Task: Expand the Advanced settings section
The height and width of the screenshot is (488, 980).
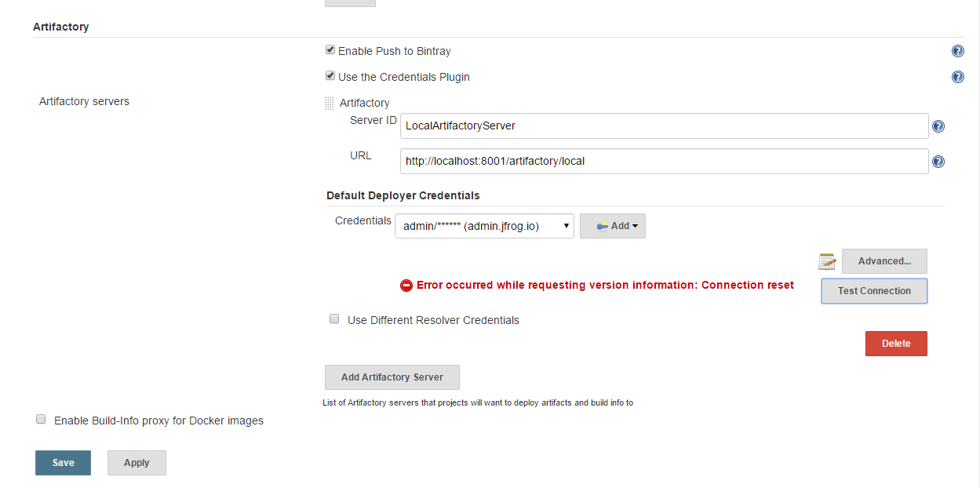Action: tap(884, 261)
